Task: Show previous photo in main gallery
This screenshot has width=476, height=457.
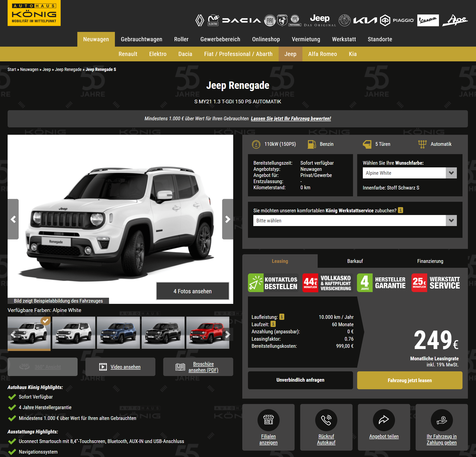Action: pos(13,219)
